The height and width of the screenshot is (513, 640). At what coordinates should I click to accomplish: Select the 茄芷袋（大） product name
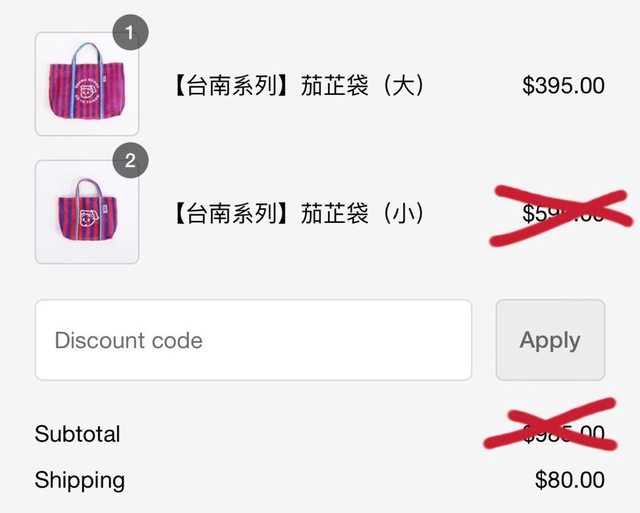364,86
